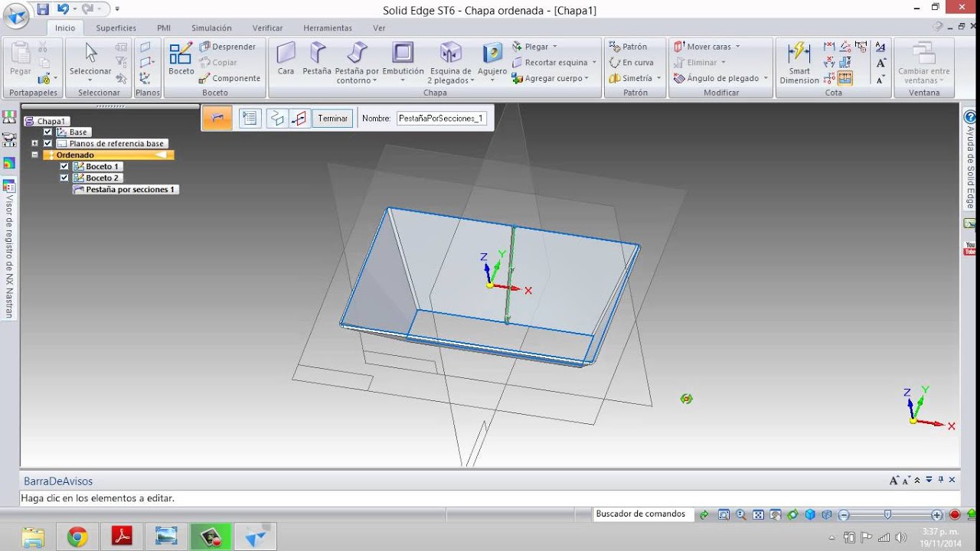Start the Smart Dimension tool

[x=799, y=63]
